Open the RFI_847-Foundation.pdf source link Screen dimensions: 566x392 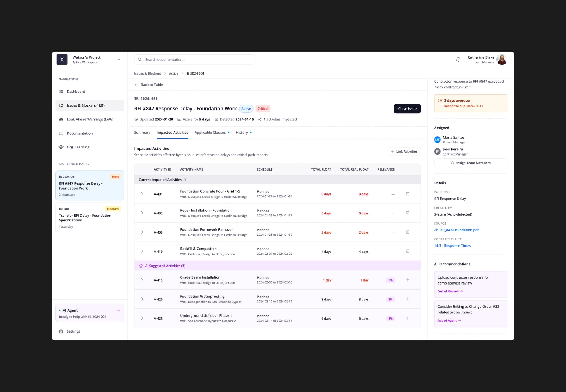(x=459, y=230)
